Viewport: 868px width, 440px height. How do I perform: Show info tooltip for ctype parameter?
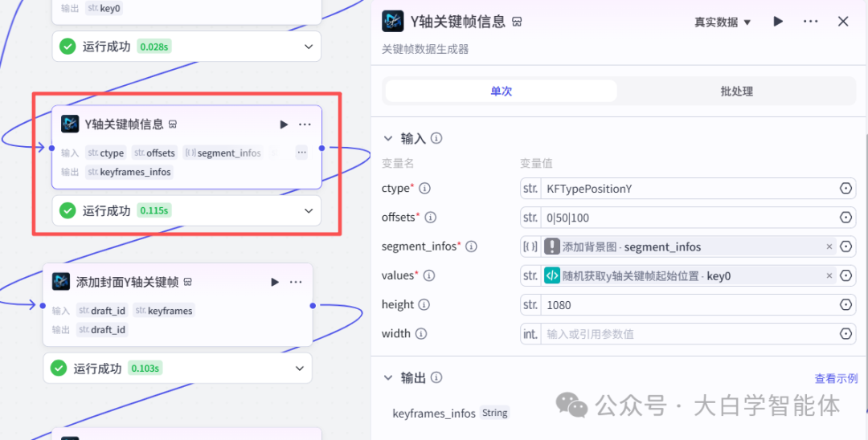point(424,189)
